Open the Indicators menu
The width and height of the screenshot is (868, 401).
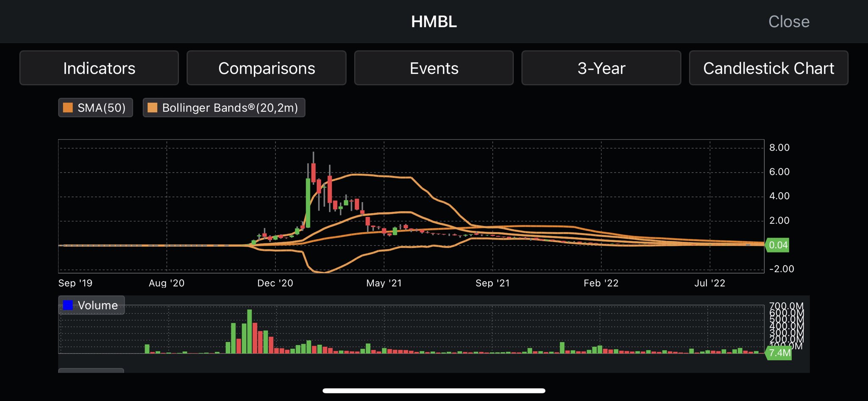tap(99, 68)
